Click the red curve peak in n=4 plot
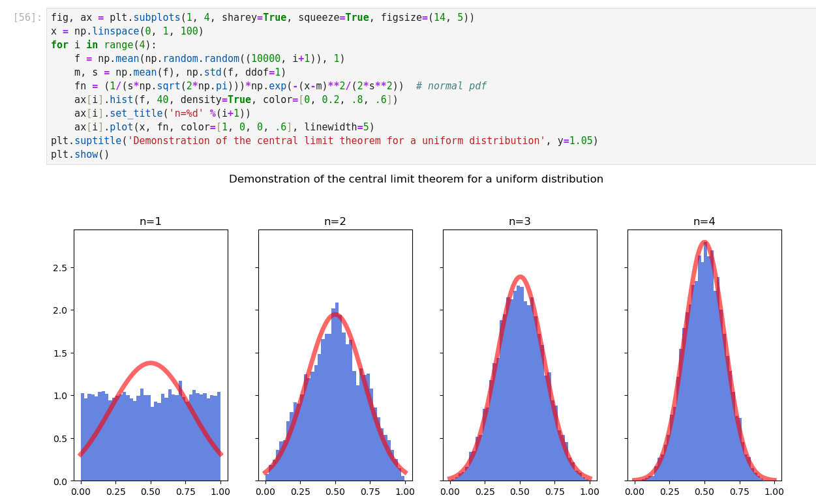 pos(704,243)
